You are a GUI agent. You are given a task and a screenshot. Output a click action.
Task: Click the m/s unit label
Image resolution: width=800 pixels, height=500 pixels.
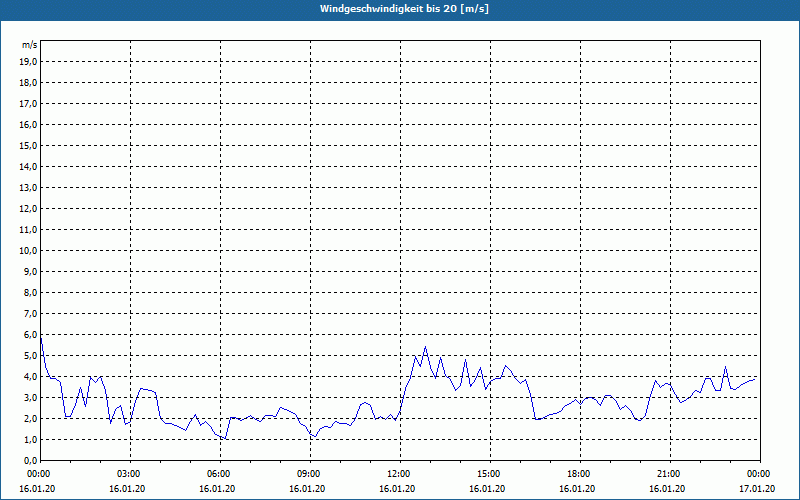point(30,45)
